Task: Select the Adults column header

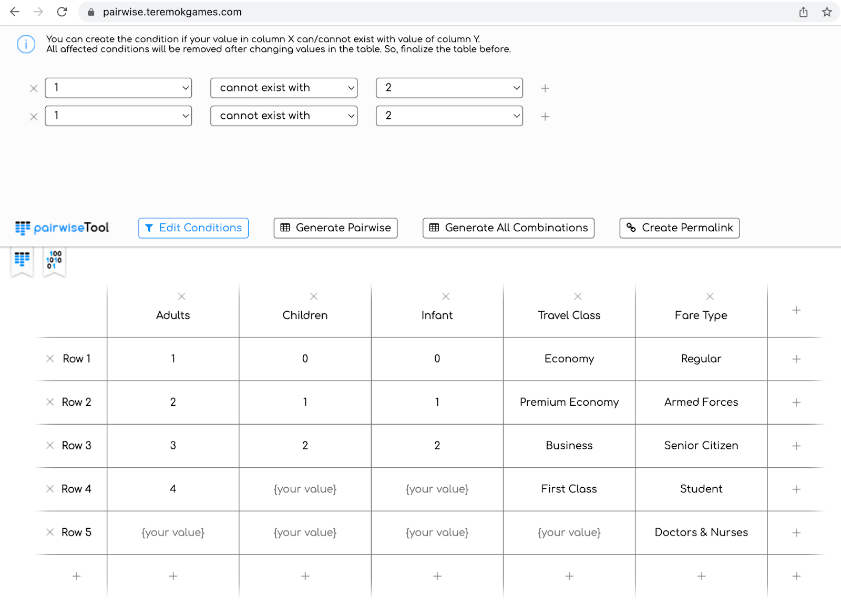Action: [x=173, y=315]
